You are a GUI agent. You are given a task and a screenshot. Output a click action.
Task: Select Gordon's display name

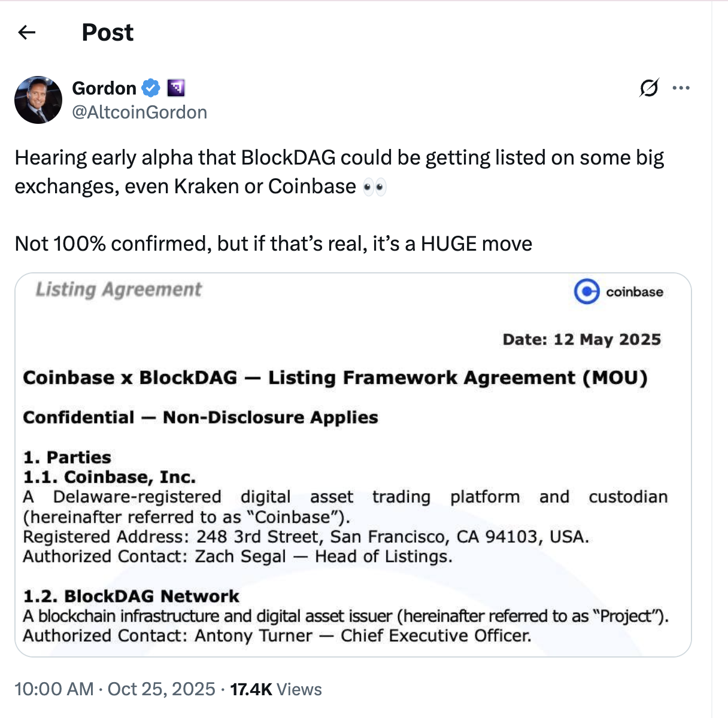pyautogui.click(x=104, y=87)
